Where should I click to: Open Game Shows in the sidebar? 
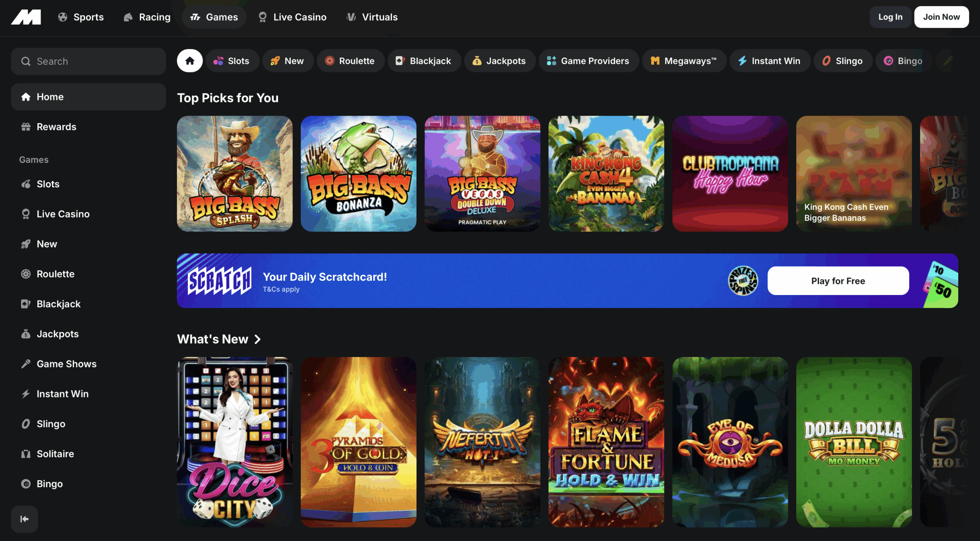click(88, 364)
